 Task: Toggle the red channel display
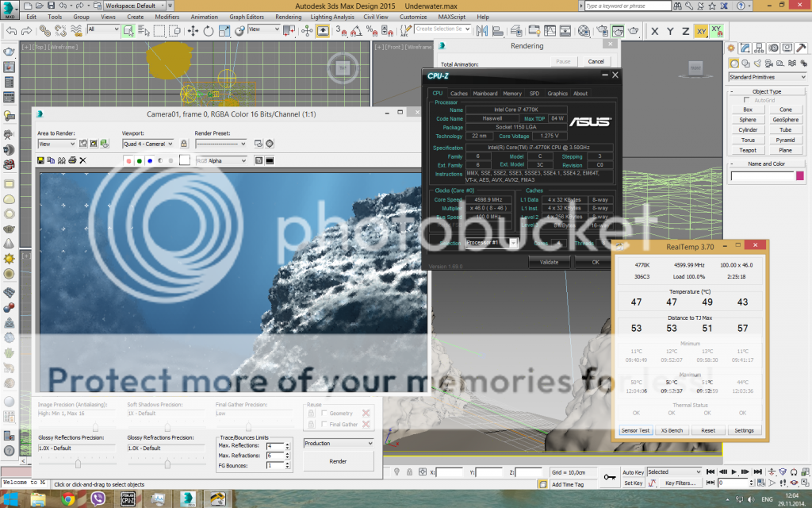point(128,160)
